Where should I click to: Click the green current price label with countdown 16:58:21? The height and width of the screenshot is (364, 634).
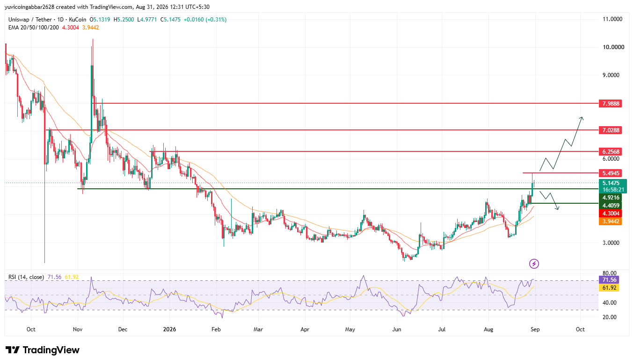(612, 186)
